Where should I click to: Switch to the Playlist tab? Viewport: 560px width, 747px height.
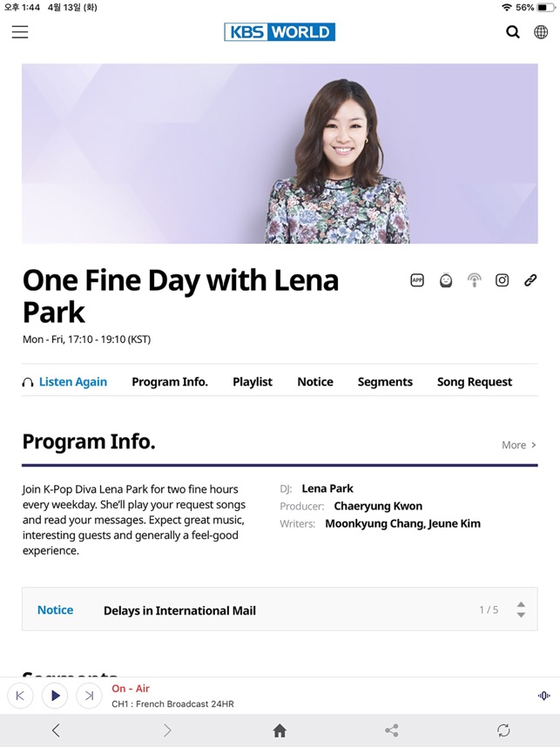pos(253,381)
